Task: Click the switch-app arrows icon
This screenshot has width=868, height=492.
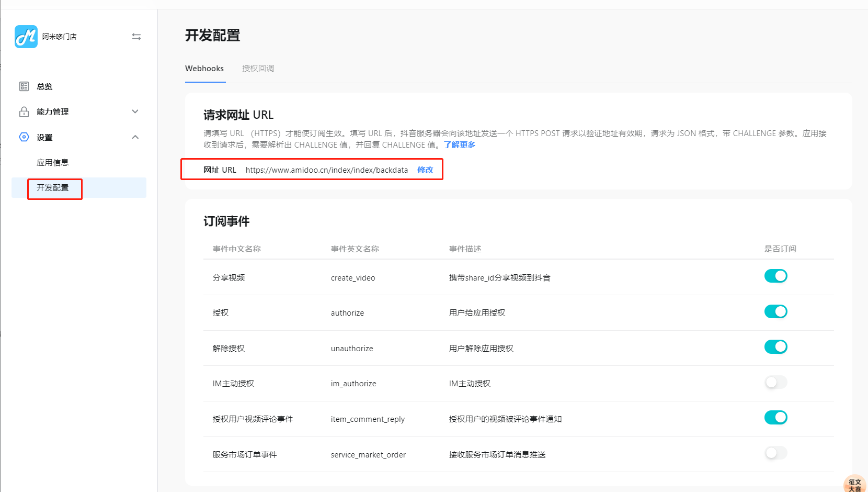Action: 136,37
